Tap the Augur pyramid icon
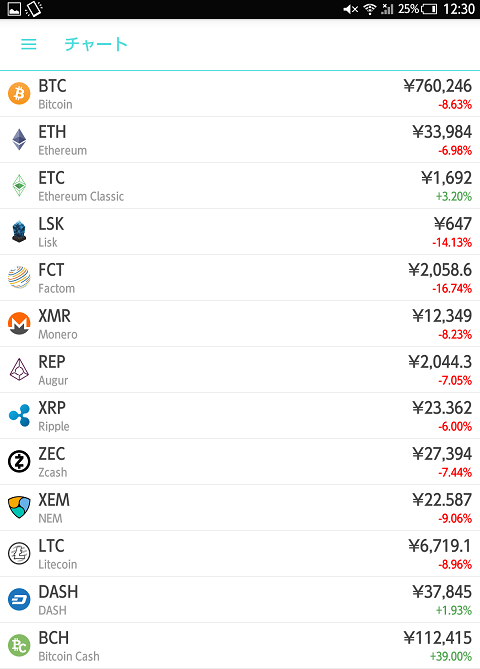This screenshot has height=669, width=480. (19, 369)
